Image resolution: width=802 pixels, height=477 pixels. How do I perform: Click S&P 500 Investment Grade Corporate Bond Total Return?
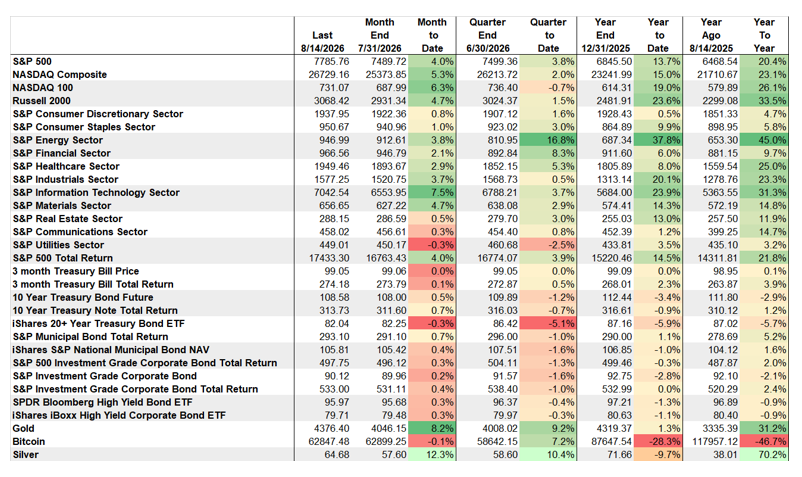point(145,363)
